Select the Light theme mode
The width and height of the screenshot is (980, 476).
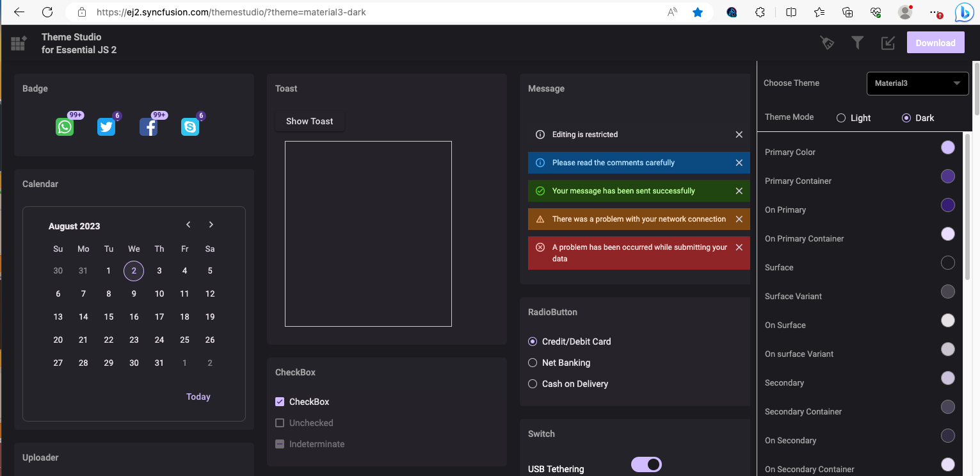(842, 118)
